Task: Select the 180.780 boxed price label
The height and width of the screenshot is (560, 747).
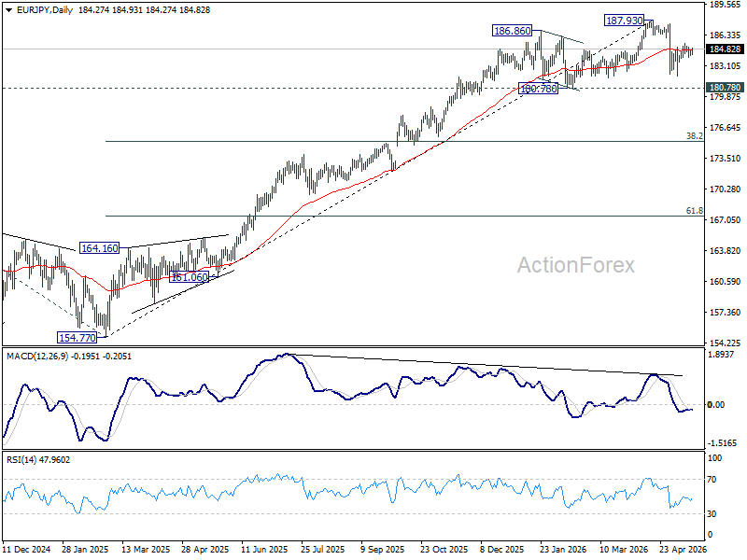Action: [539, 89]
